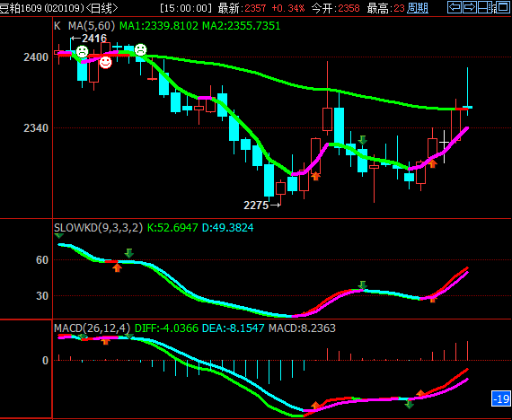The width and height of the screenshot is (512, 420).
Task: Select the SLOWKD(9,3,3,2) indicator label
Action: click(x=98, y=227)
